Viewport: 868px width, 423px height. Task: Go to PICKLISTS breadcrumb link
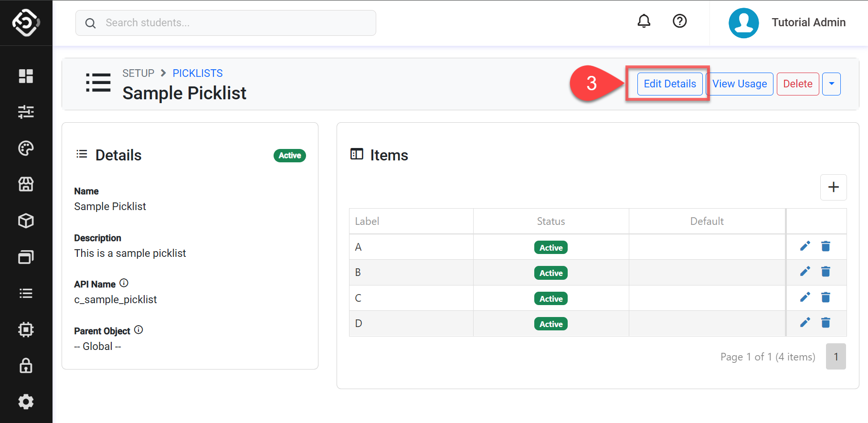197,73
